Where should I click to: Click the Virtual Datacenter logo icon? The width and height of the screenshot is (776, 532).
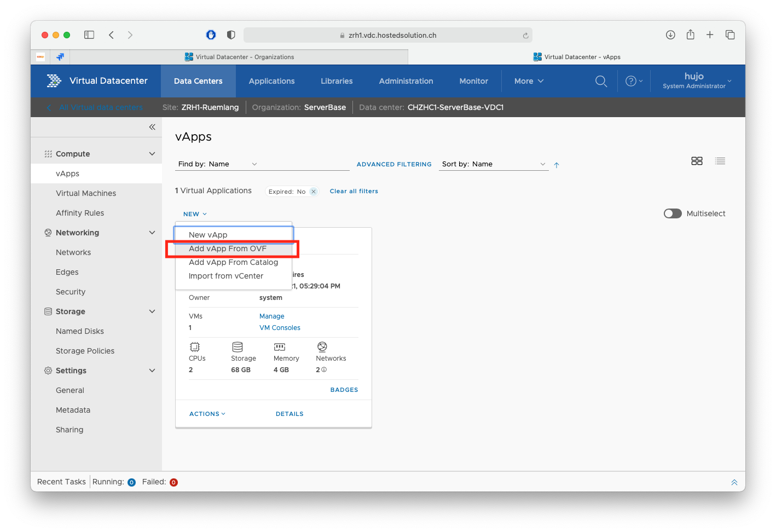(54, 81)
